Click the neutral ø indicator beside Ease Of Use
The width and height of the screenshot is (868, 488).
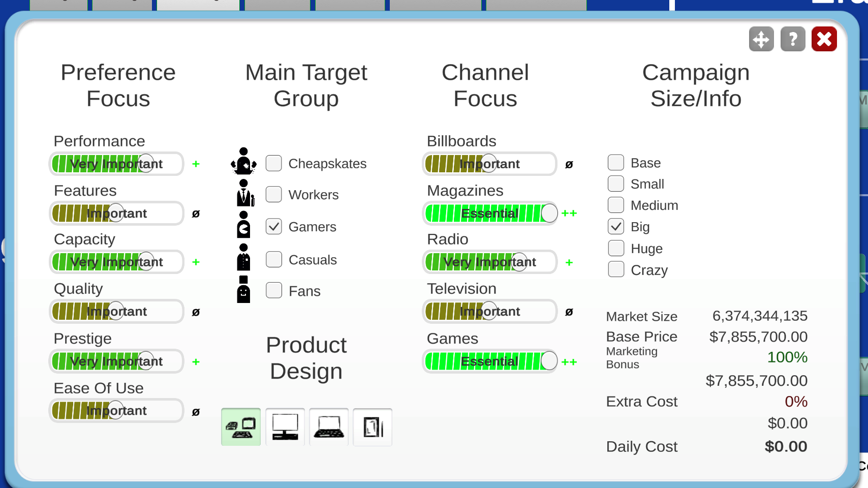coord(196,412)
